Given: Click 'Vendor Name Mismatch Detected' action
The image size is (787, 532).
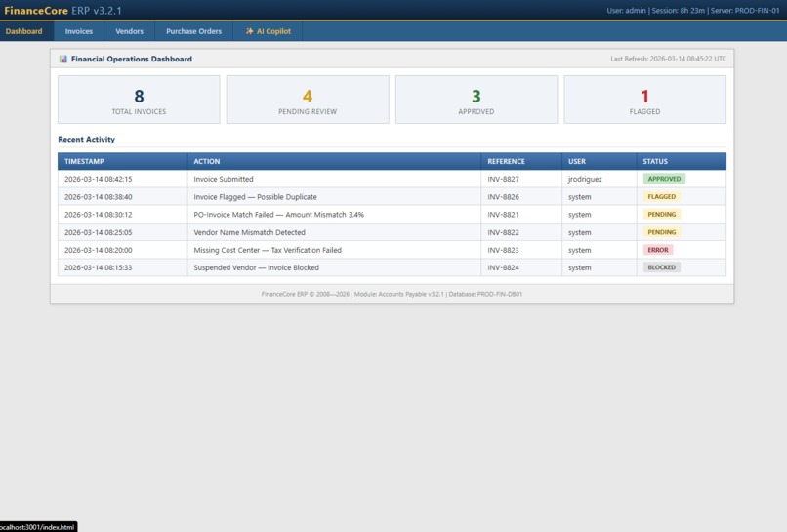Looking at the screenshot, I should pyautogui.click(x=249, y=232).
